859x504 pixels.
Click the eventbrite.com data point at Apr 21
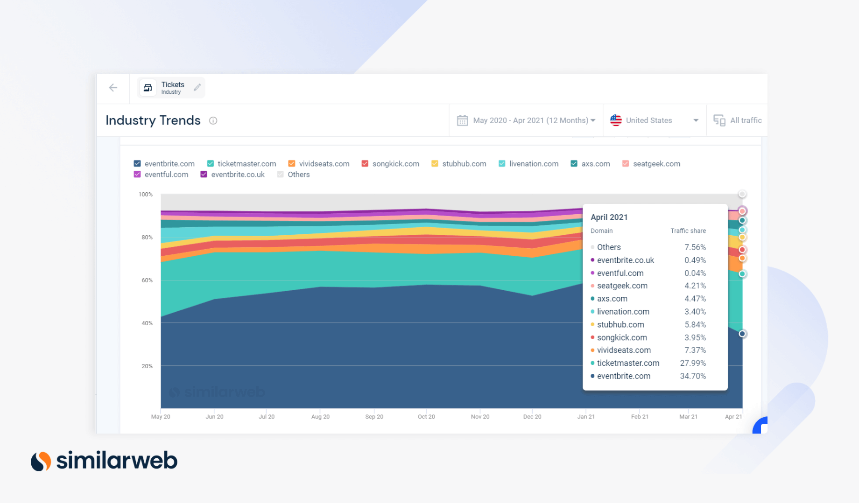point(742,334)
